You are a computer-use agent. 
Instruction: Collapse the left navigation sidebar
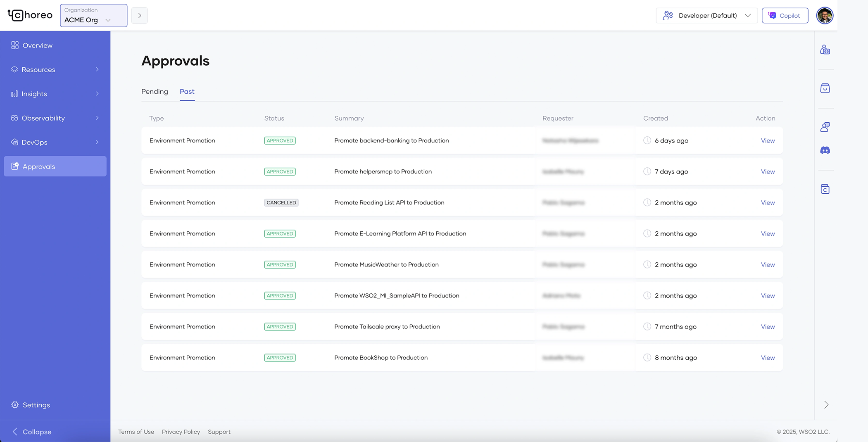click(x=37, y=431)
